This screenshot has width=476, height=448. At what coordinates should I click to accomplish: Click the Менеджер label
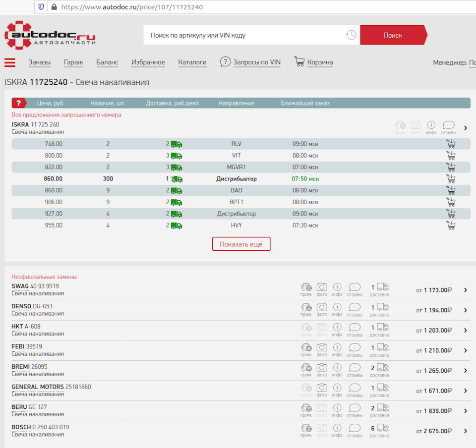(x=450, y=62)
